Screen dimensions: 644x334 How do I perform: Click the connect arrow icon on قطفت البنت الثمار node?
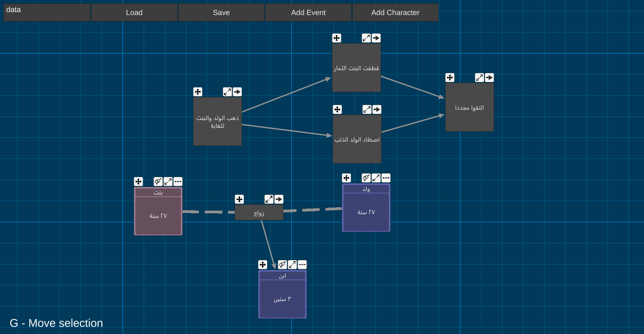376,38
